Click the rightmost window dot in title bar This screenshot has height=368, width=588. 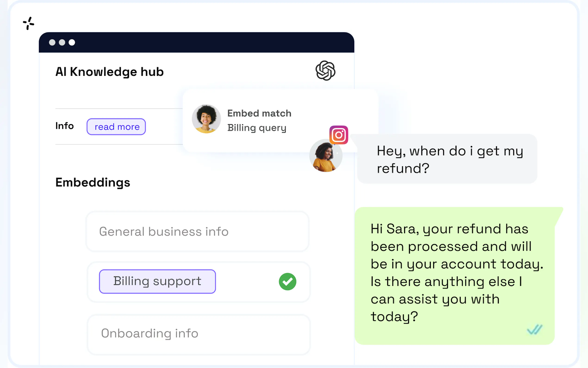point(72,43)
